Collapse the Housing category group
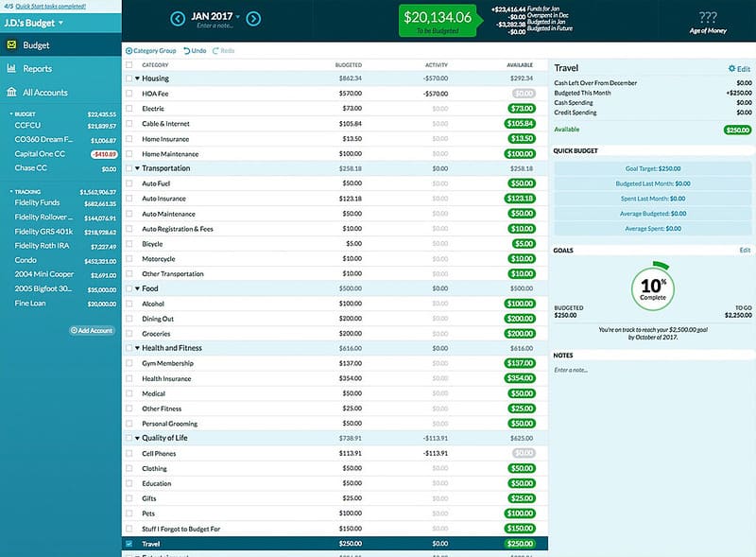This screenshot has width=756, height=557. [x=137, y=78]
